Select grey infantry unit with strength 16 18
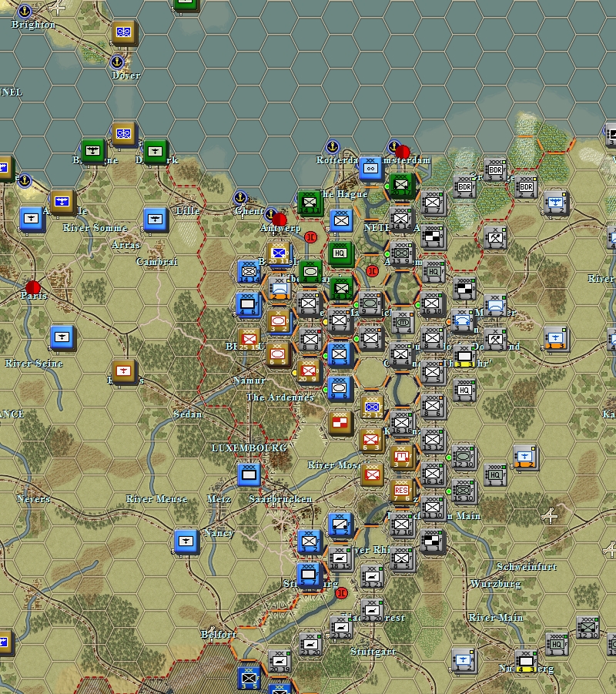616x694 pixels. click(432, 303)
